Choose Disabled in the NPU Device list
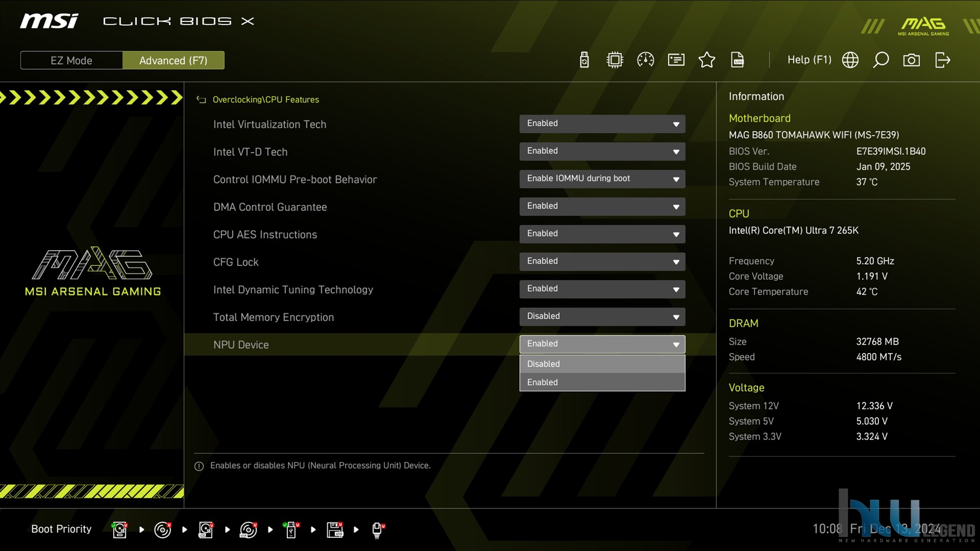The width and height of the screenshot is (980, 551). [602, 364]
